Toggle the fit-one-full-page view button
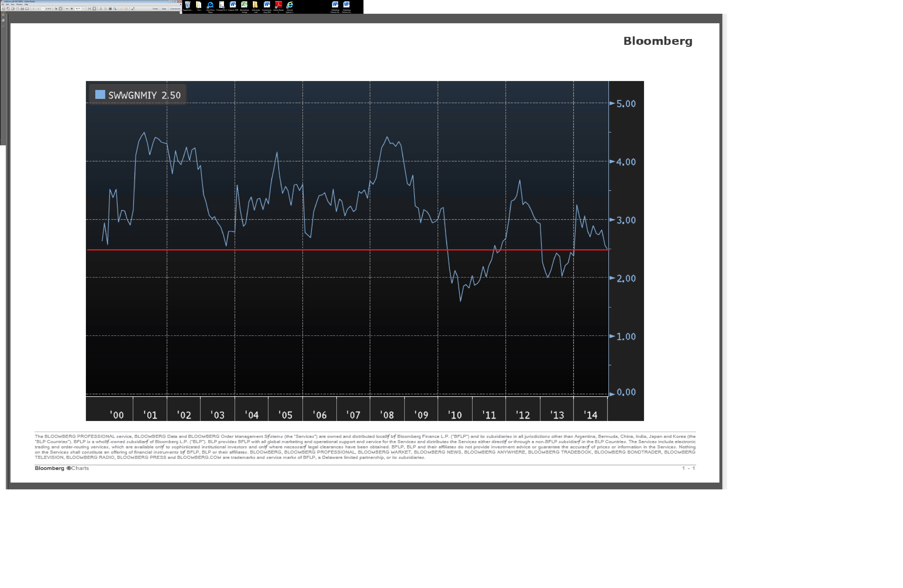The width and height of the screenshot is (903, 588). click(x=94, y=9)
